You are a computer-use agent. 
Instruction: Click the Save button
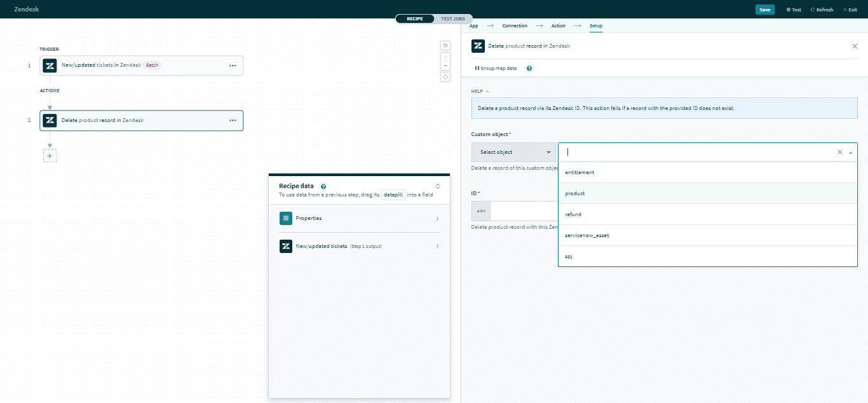pyautogui.click(x=764, y=10)
